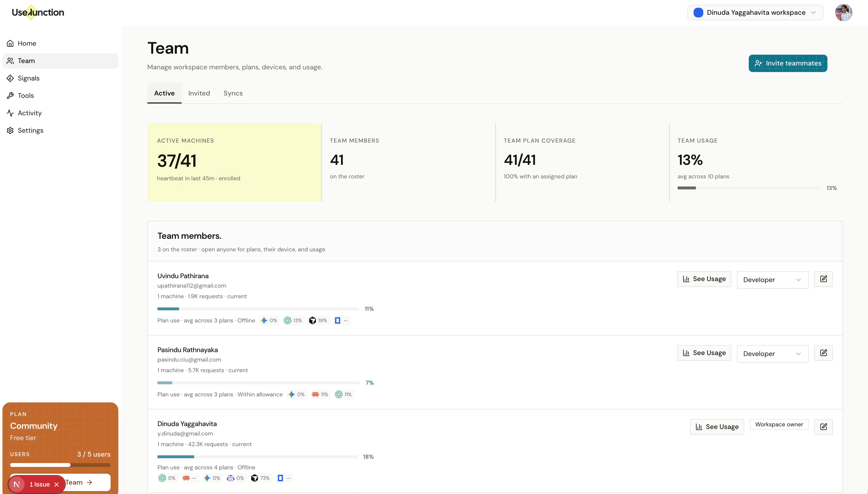Edit Pasindu Rathnayaka's member details
Screen dimensions: 868x494
click(x=823, y=353)
